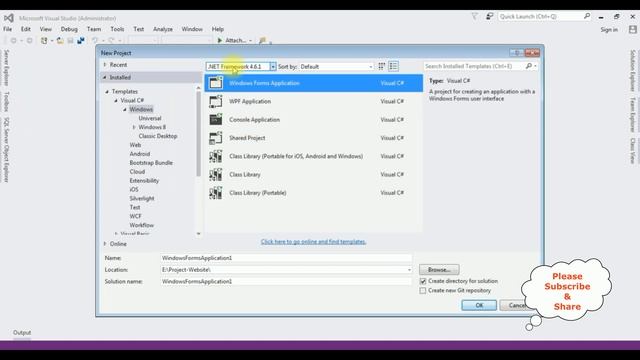The image size is (640, 360).
Task: Open the Tools menu
Action: click(117, 29)
